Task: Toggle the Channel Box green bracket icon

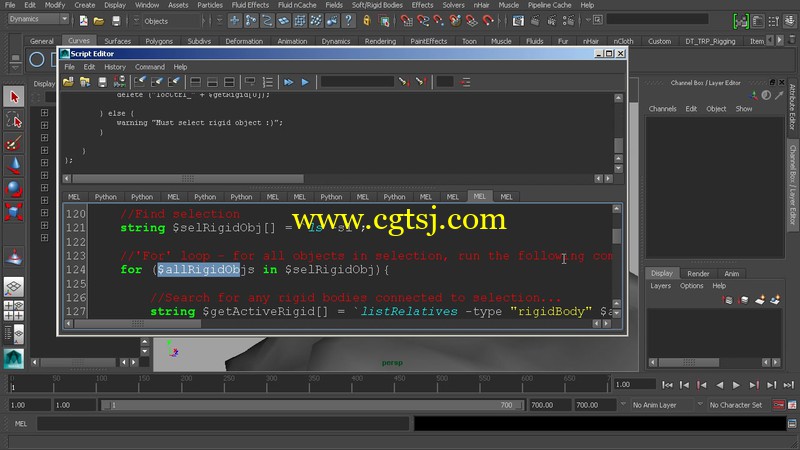Action: click(x=741, y=21)
